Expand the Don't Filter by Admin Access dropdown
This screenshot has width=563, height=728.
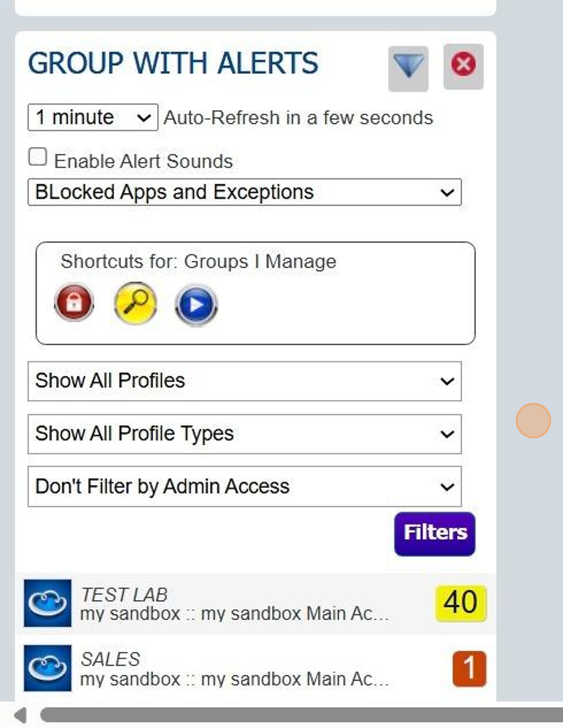[244, 486]
